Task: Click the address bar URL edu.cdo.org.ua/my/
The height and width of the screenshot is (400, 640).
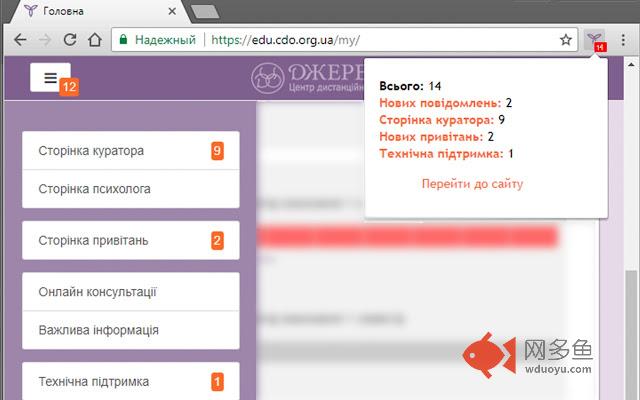Action: click(x=286, y=40)
